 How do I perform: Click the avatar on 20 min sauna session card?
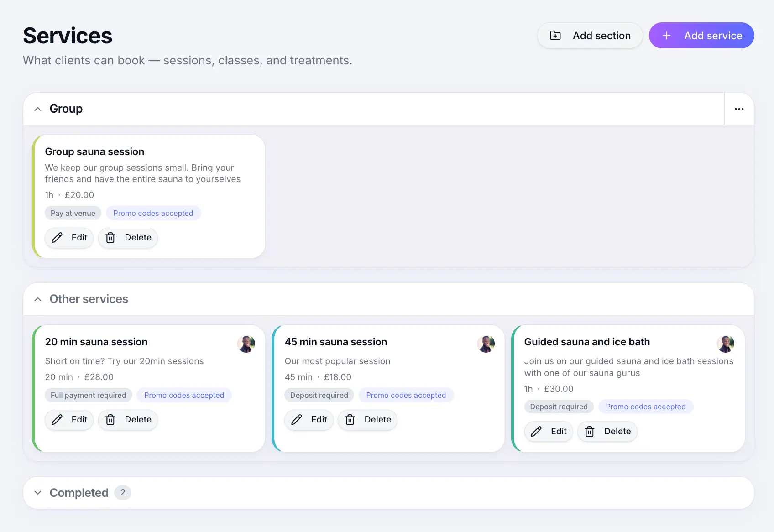[246, 344]
